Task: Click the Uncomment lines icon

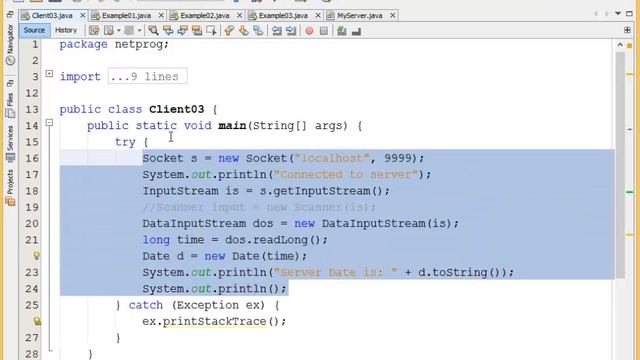Action: [356, 31]
